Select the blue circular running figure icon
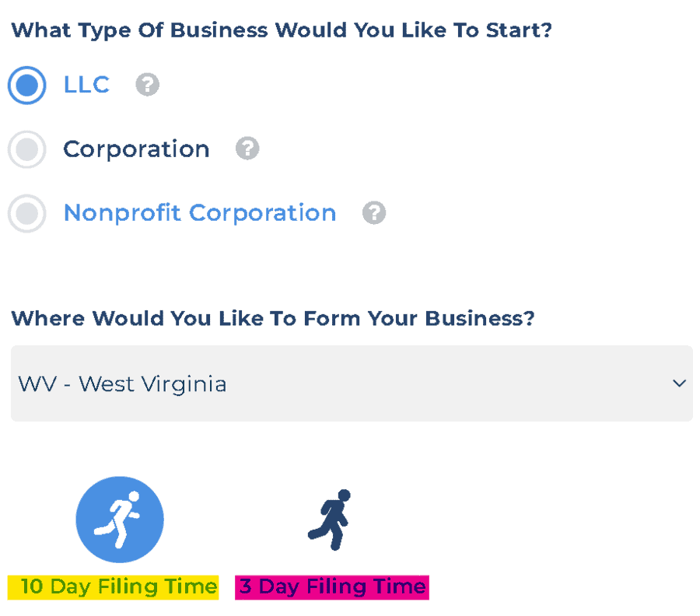 click(x=120, y=520)
